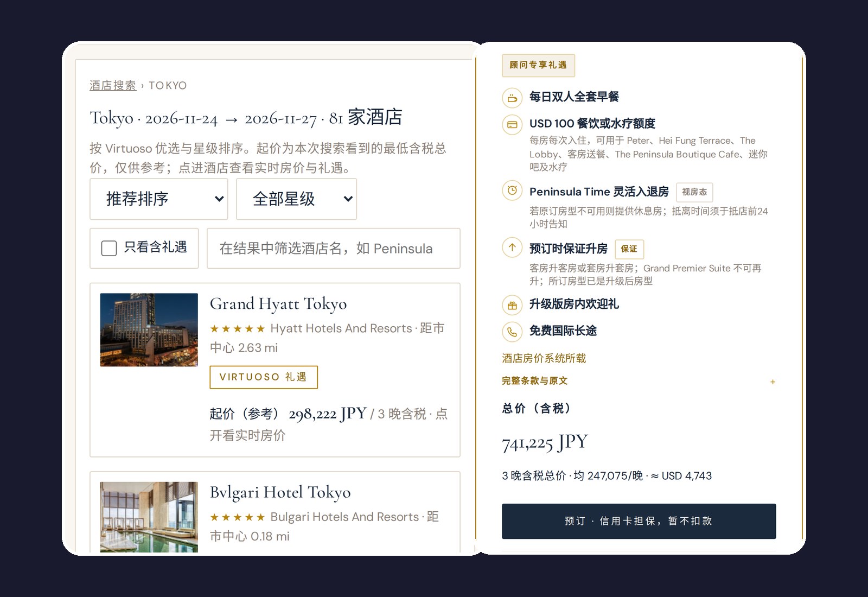Viewport: 868px width, 597px height.
Task: Click 3 晚含税总价 nightly average line
Action: pos(607,476)
